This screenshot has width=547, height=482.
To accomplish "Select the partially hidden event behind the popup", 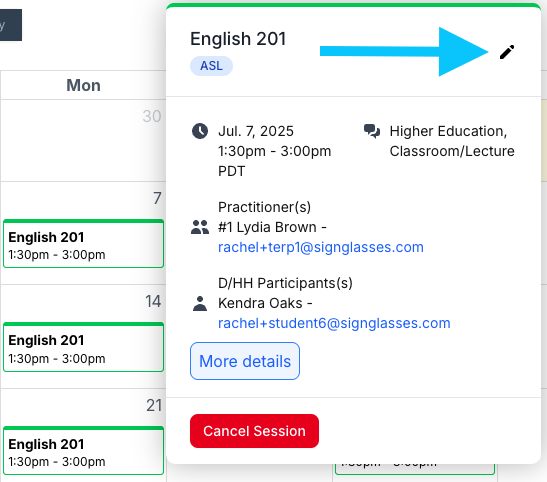I will tap(415, 469).
